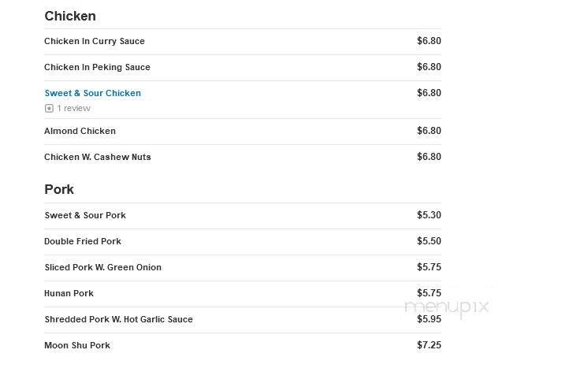588x372 pixels.
Task: Select Double Fried Pork
Action: (x=83, y=241)
